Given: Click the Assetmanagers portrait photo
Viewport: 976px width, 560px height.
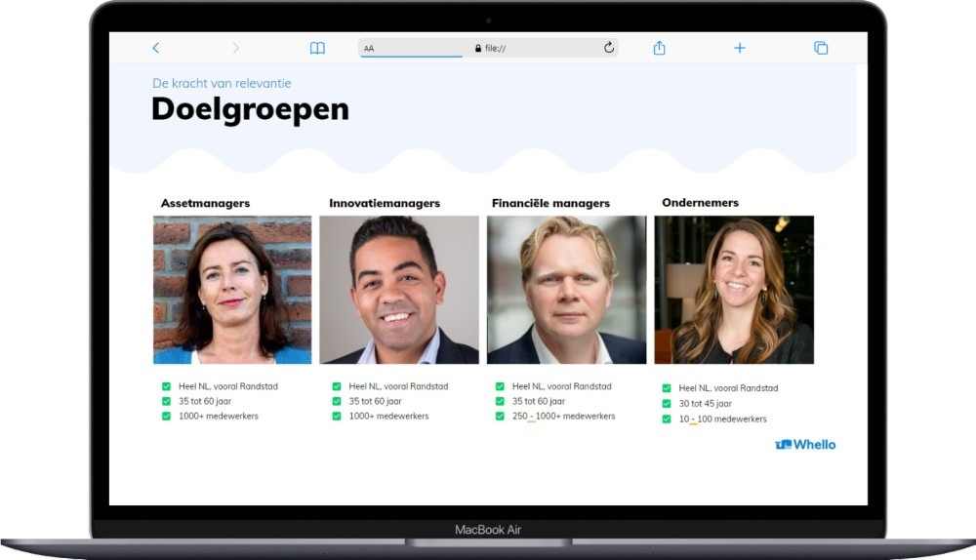Looking at the screenshot, I should tap(232, 290).
